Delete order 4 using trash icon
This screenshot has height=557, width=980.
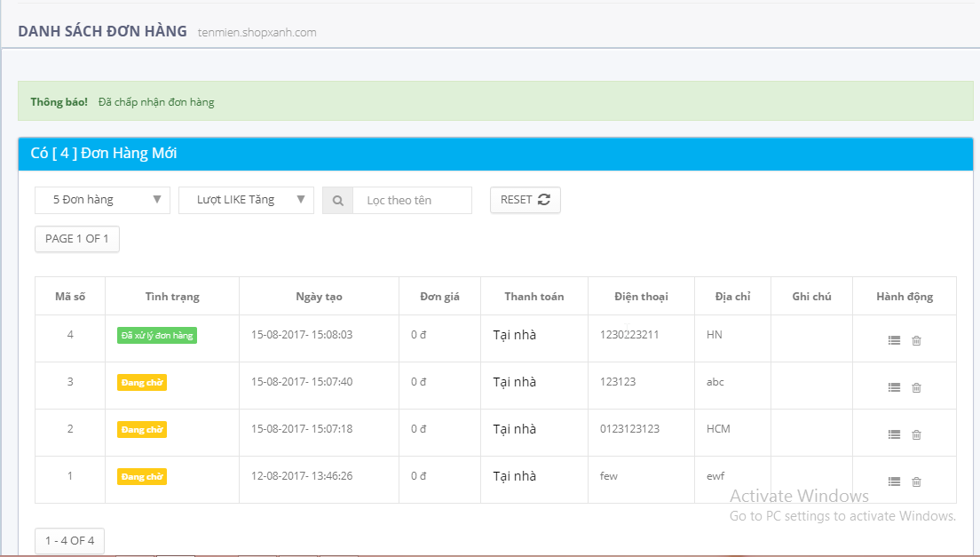916,340
